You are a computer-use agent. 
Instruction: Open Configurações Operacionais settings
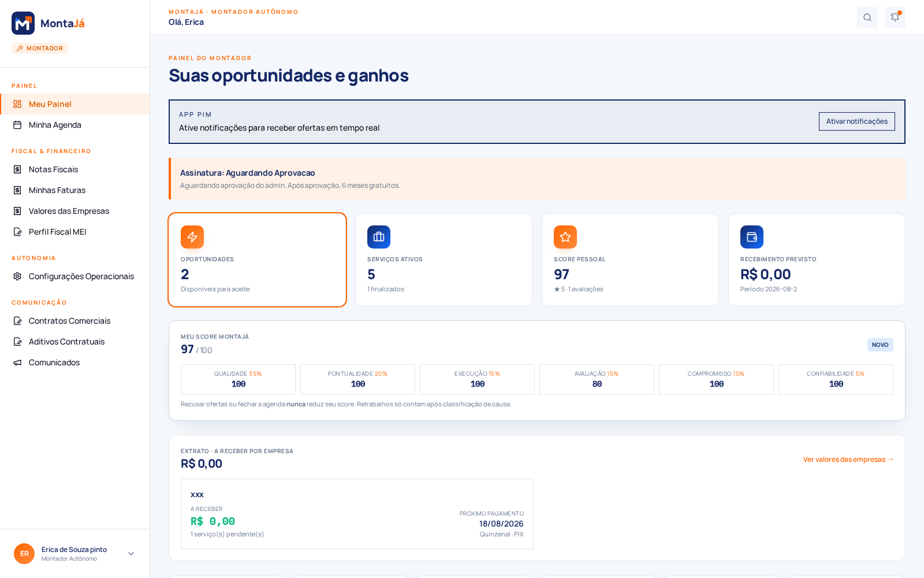(x=75, y=276)
